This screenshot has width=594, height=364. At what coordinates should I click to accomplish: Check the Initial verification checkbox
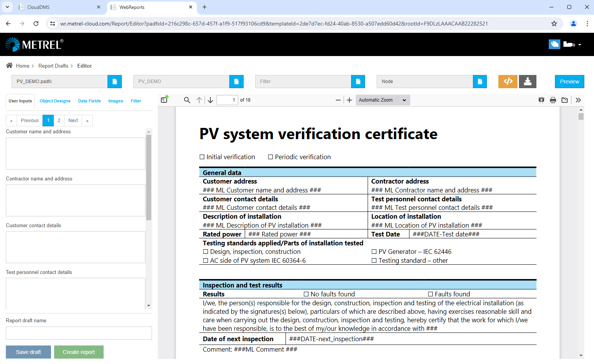tap(202, 157)
